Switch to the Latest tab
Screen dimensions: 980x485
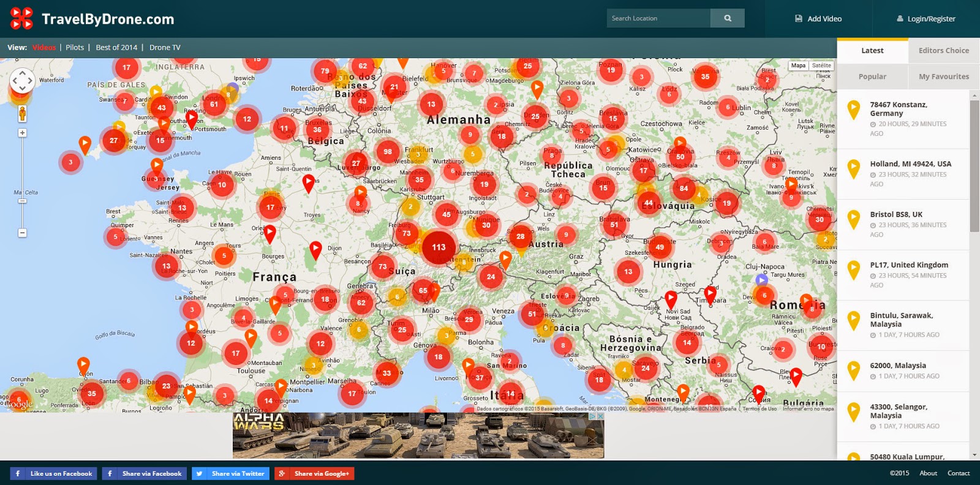click(x=872, y=51)
